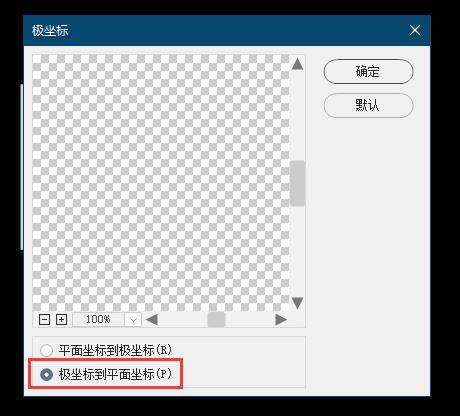Zoom out preview with the minus icon
The image size is (460, 416).
click(44, 320)
